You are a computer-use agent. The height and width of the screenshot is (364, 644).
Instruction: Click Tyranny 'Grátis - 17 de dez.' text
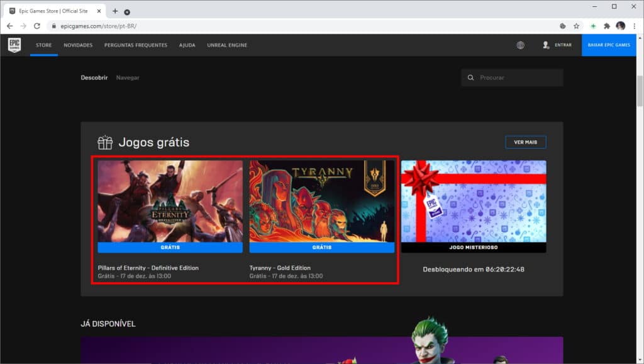pyautogui.click(x=286, y=276)
